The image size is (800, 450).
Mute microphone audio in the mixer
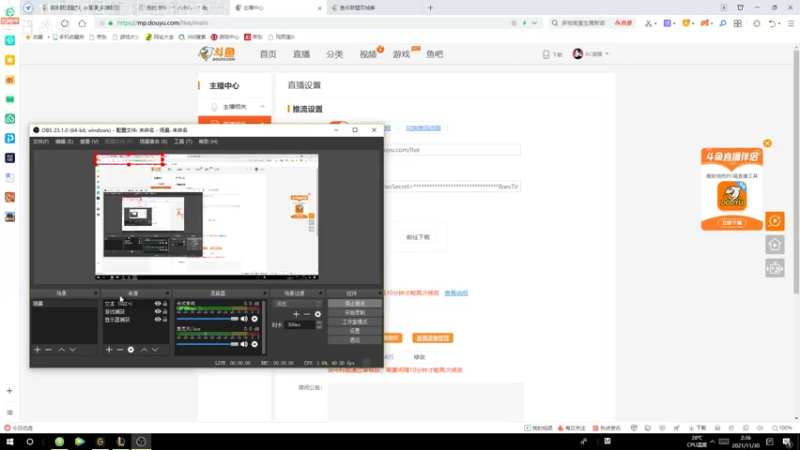[244, 344]
